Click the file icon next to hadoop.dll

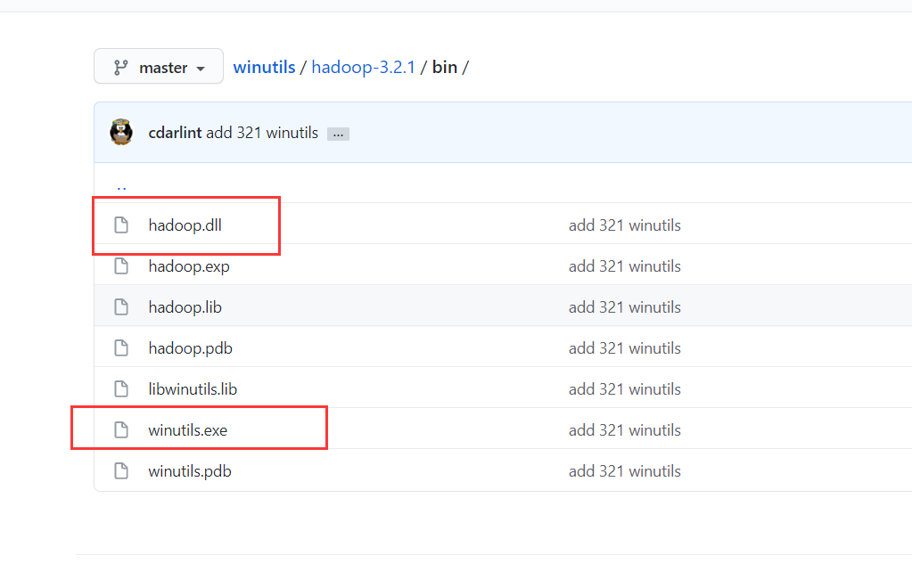point(120,225)
